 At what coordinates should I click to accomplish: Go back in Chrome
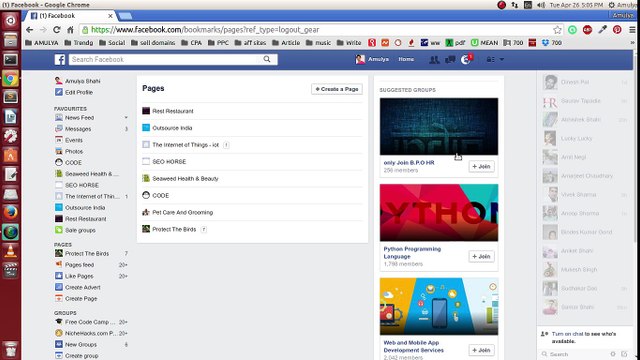click(29, 30)
